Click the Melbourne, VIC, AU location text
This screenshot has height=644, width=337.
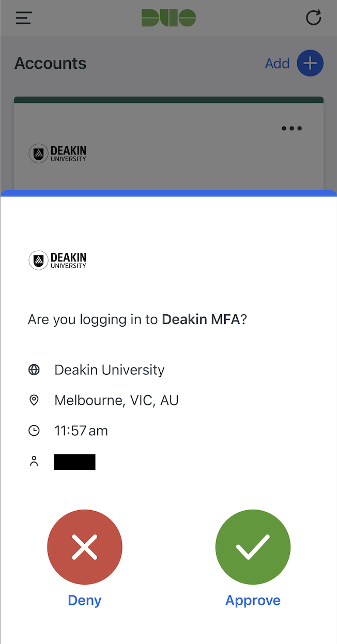(x=116, y=400)
